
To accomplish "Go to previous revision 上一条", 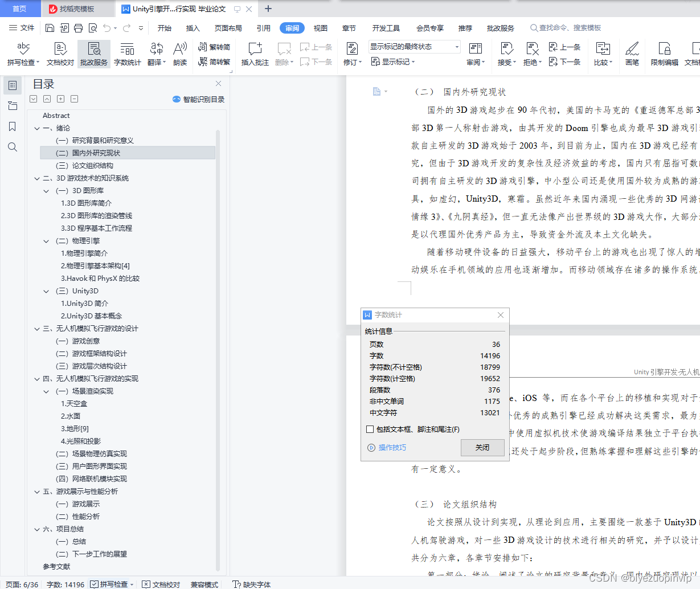I will 564,47.
